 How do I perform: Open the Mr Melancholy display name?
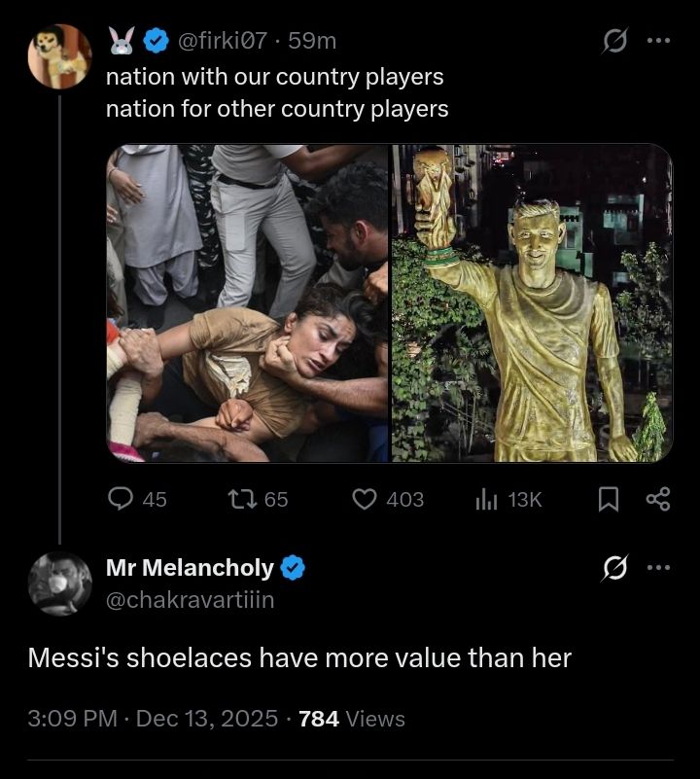pyautogui.click(x=190, y=568)
